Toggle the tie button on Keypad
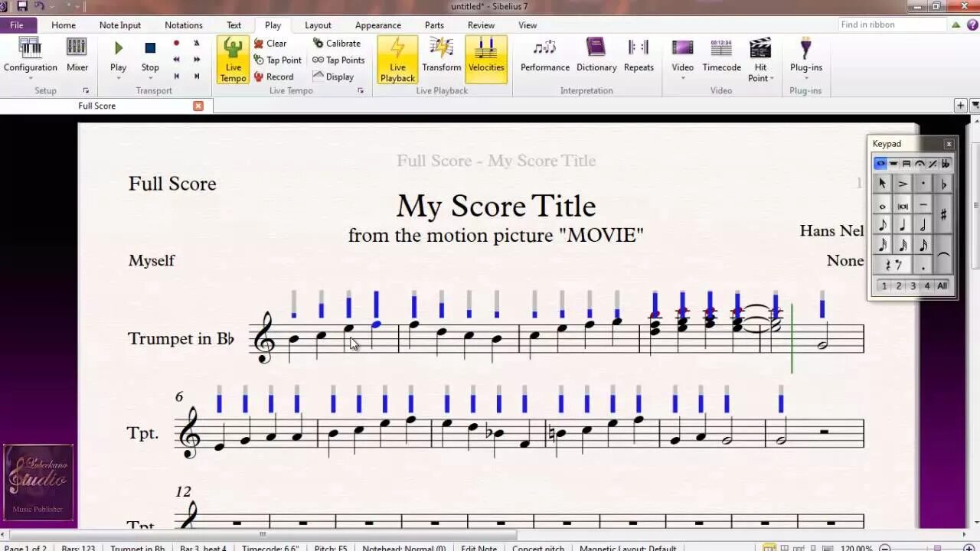The width and height of the screenshot is (980, 551). pyautogui.click(x=944, y=256)
